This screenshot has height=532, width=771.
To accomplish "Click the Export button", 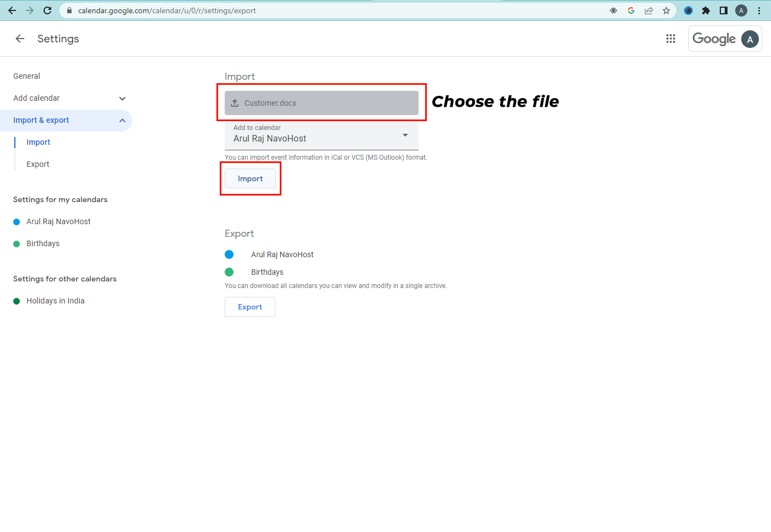I will pyautogui.click(x=249, y=307).
